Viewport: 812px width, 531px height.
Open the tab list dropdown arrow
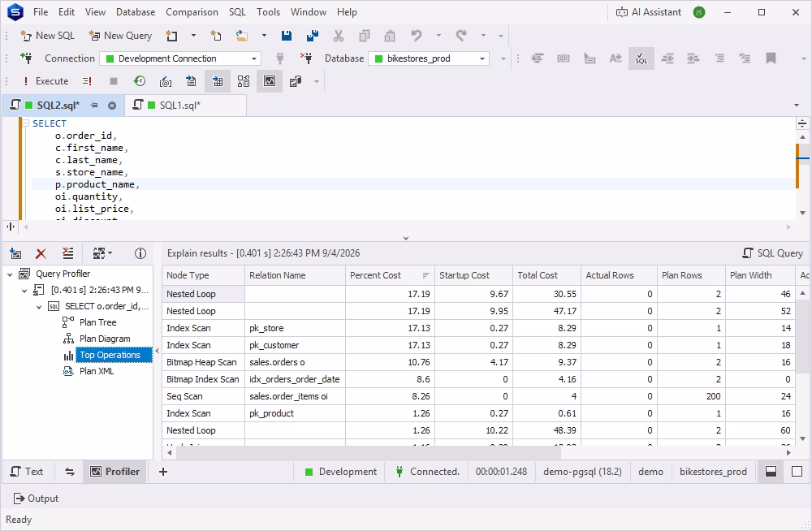[796, 106]
